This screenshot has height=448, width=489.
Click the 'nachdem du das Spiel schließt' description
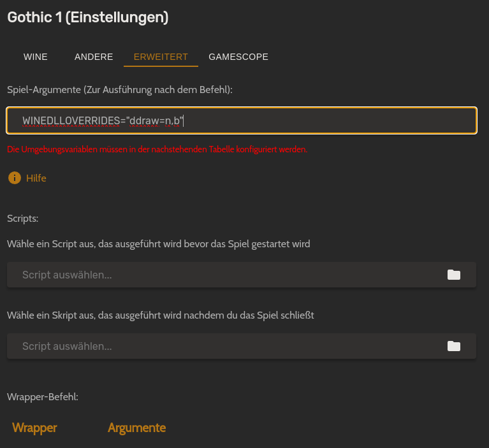[161, 315]
